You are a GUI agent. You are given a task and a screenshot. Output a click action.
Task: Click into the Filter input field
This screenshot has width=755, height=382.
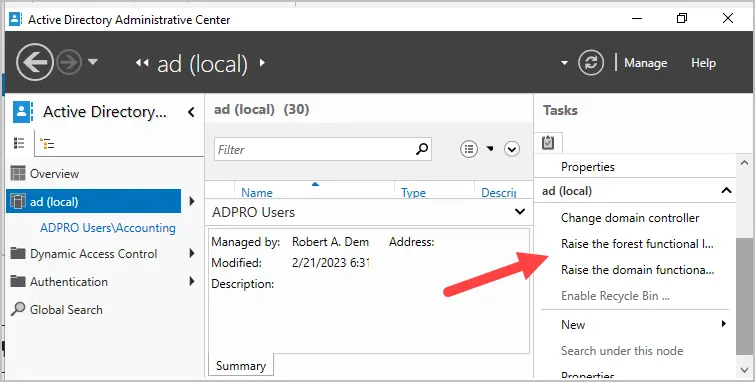point(314,149)
